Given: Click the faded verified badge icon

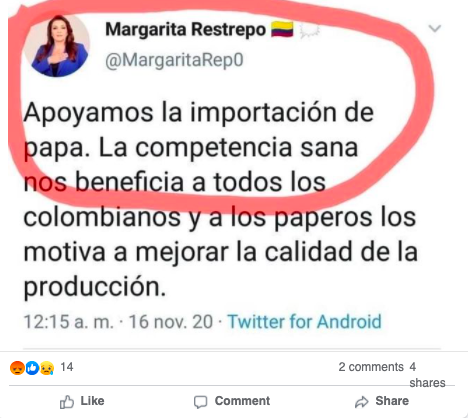Looking at the screenshot, I should tap(310, 31).
